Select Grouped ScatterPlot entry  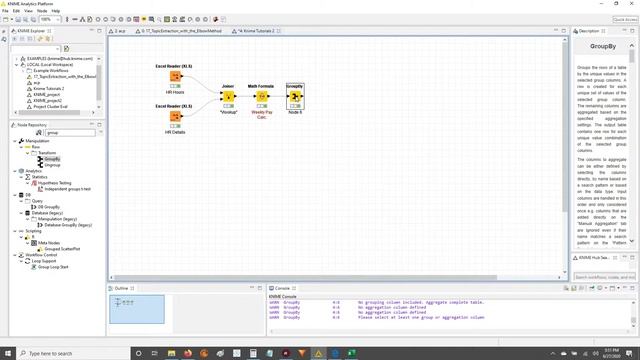tap(62, 249)
